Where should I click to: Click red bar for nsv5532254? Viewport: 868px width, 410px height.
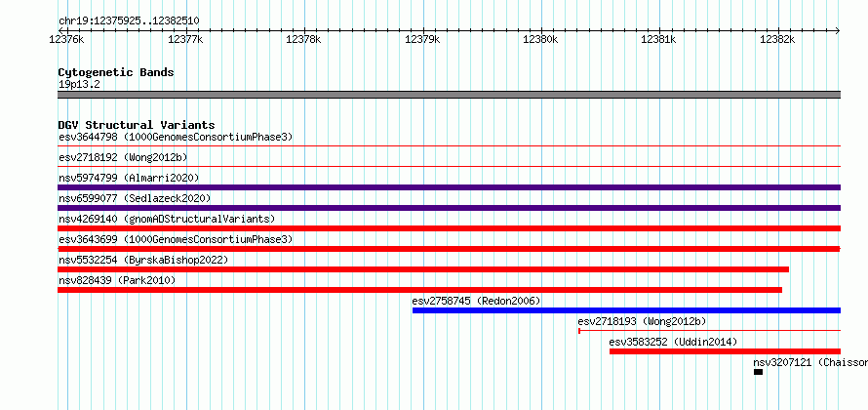click(423, 269)
